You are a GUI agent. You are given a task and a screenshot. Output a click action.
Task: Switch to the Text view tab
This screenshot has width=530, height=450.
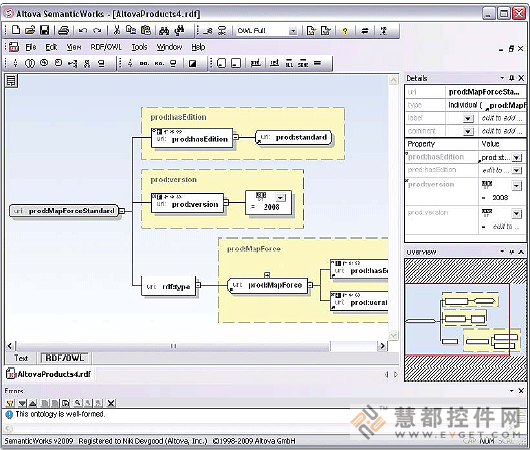(x=21, y=358)
